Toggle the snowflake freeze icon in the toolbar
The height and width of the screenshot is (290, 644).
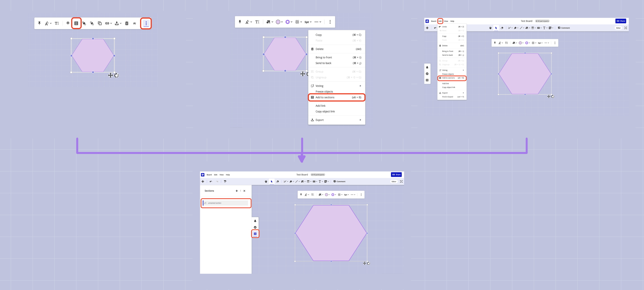coord(68,23)
